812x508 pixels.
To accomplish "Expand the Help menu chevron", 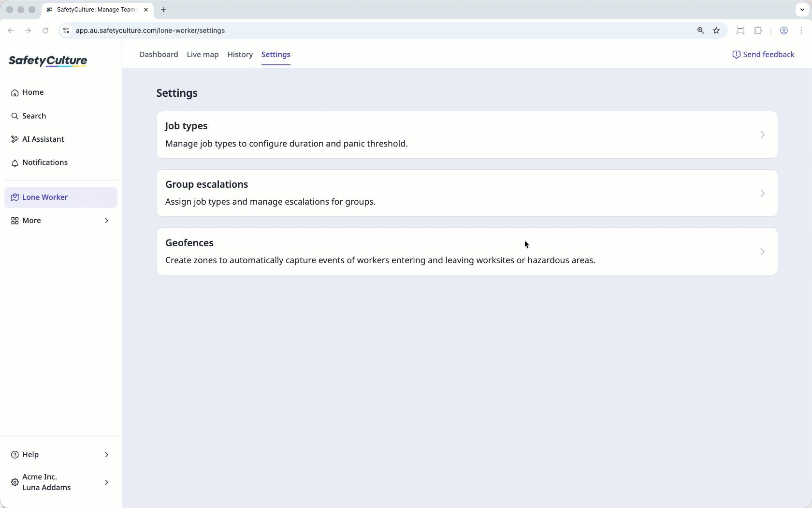I will tap(107, 455).
